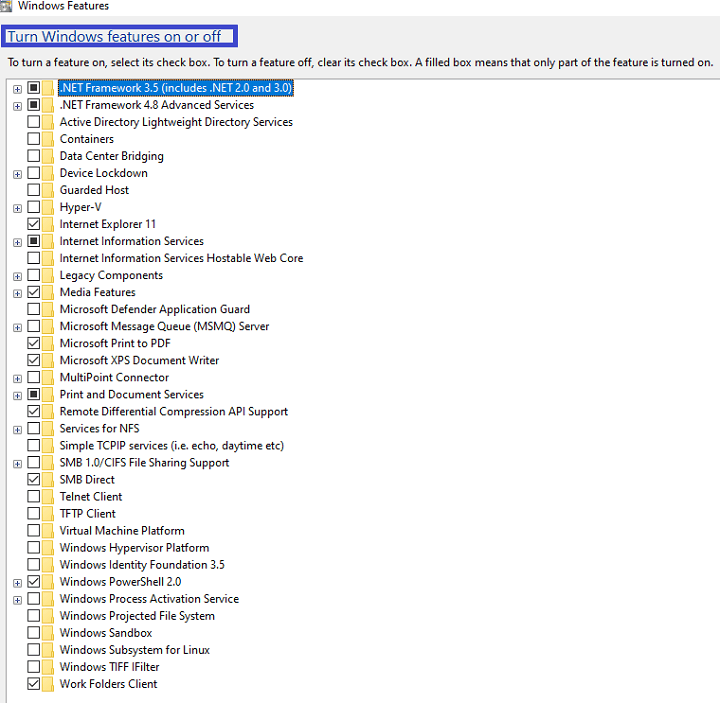The width and height of the screenshot is (720, 703).
Task: Enable Microsoft Defender Application Guard checkbox
Action: click(34, 309)
